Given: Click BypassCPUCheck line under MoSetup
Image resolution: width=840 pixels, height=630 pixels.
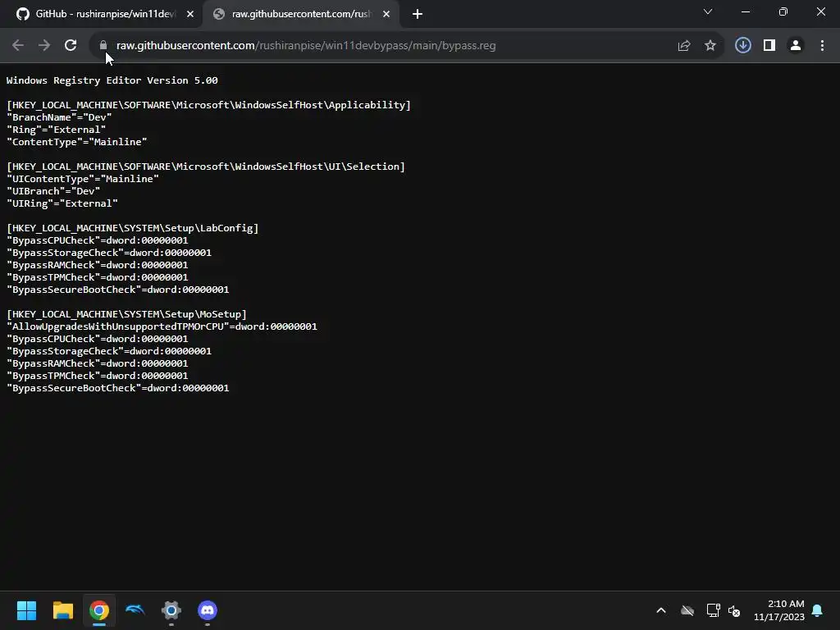Looking at the screenshot, I should click(x=97, y=339).
